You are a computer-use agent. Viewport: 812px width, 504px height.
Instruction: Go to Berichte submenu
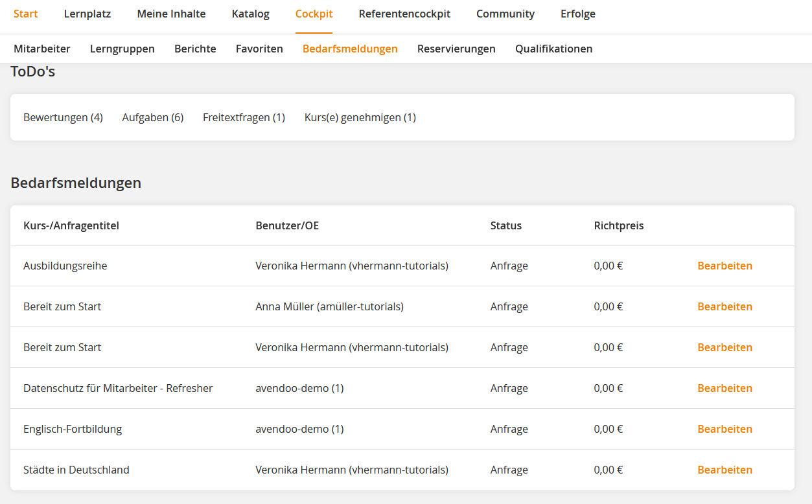[195, 49]
